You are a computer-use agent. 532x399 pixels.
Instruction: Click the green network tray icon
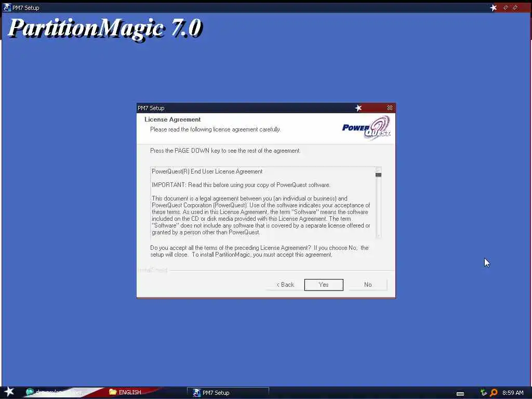coord(484,393)
